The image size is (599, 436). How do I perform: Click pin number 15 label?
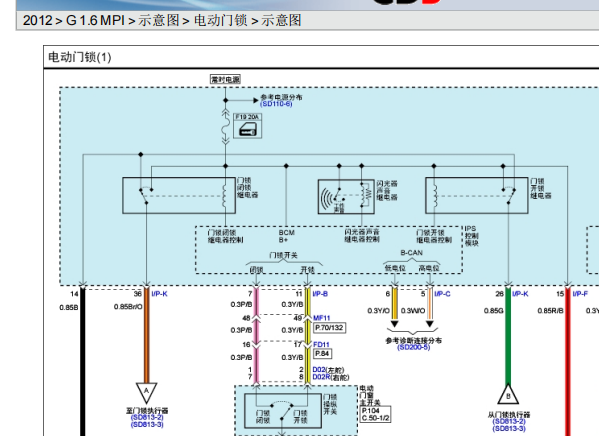pyautogui.click(x=560, y=293)
